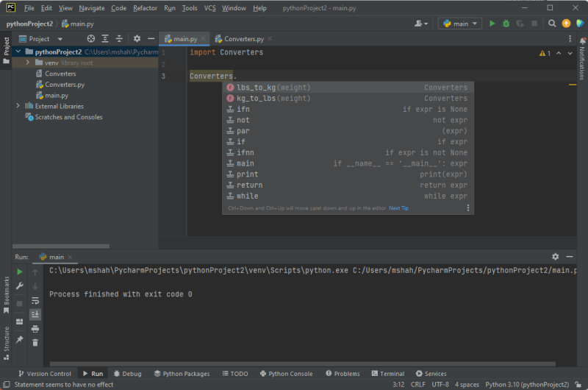This screenshot has width=588, height=390.
Task: Click the Next Tip link
Action: (x=398, y=208)
